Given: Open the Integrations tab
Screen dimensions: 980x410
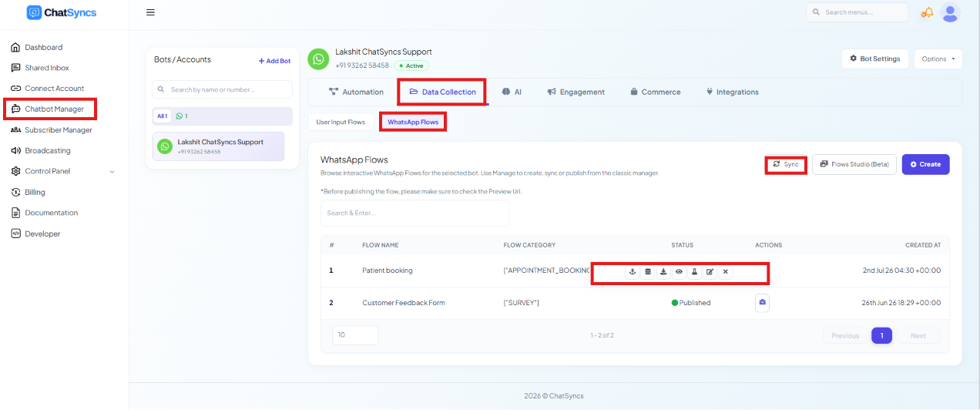Looking at the screenshot, I should click(x=732, y=92).
